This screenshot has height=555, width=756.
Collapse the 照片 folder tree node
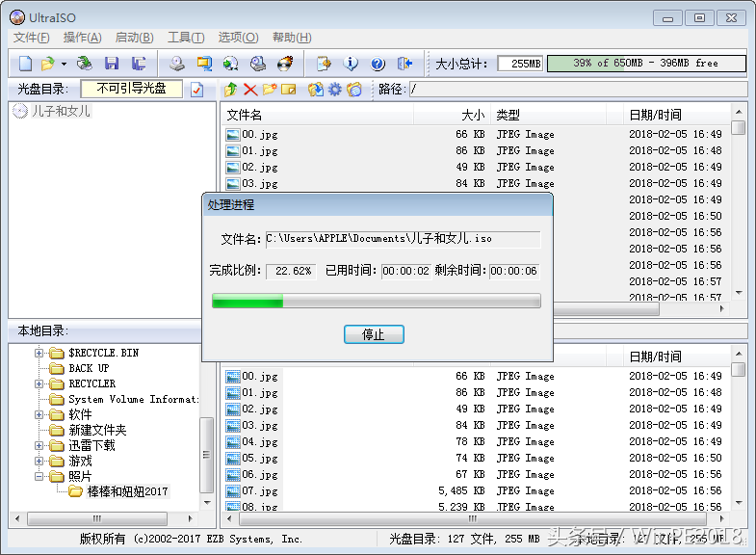[x=39, y=476]
